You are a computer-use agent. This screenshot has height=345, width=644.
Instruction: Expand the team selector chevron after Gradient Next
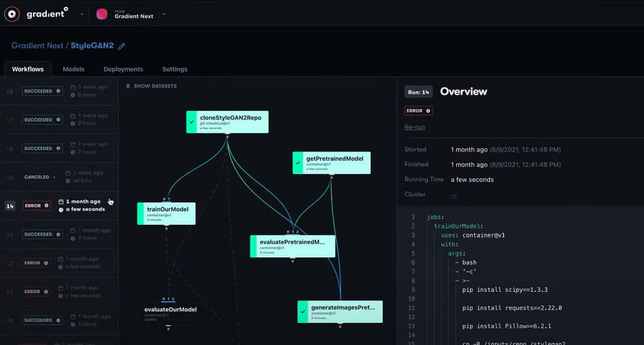click(x=164, y=14)
